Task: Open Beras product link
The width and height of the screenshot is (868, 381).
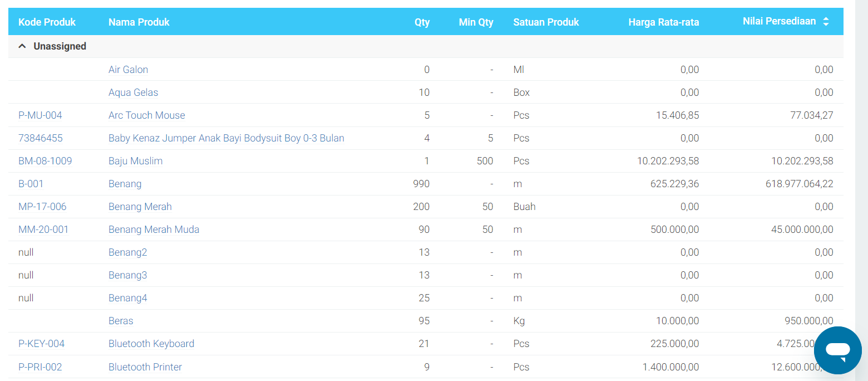Action: click(121, 321)
